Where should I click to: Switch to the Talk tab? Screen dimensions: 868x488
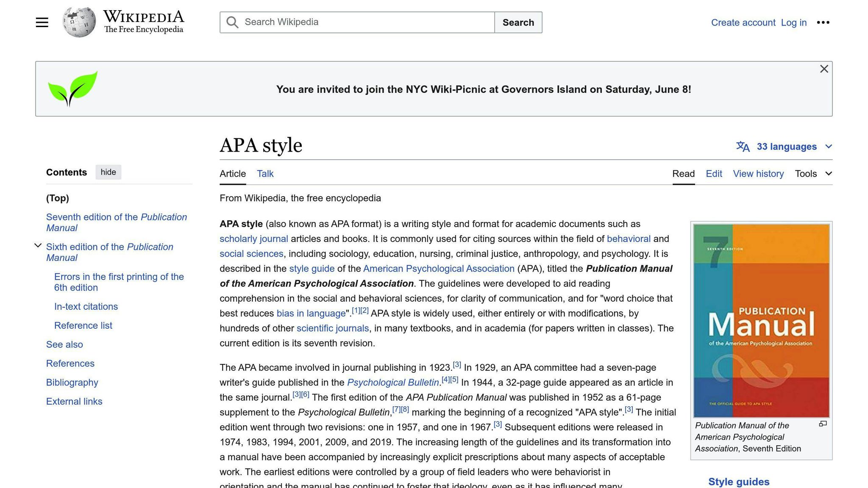tap(264, 174)
